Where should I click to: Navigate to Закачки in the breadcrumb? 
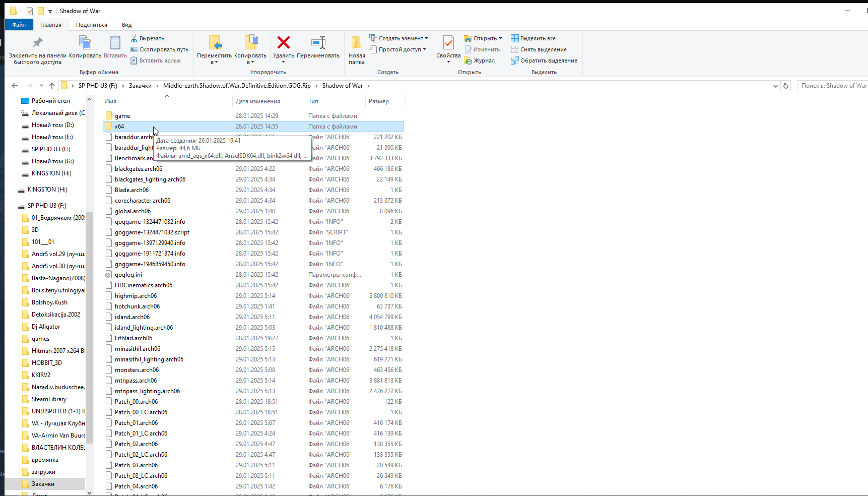(140, 86)
